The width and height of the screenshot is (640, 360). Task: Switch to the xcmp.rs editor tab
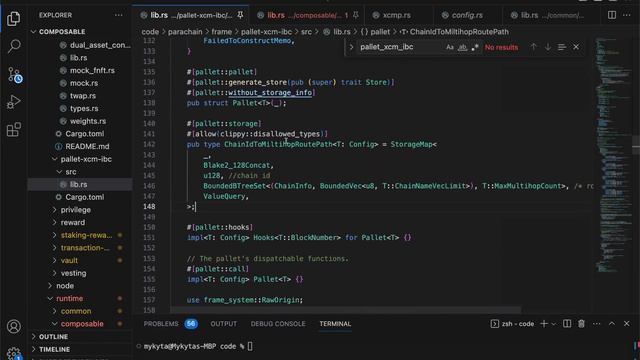pos(396,15)
